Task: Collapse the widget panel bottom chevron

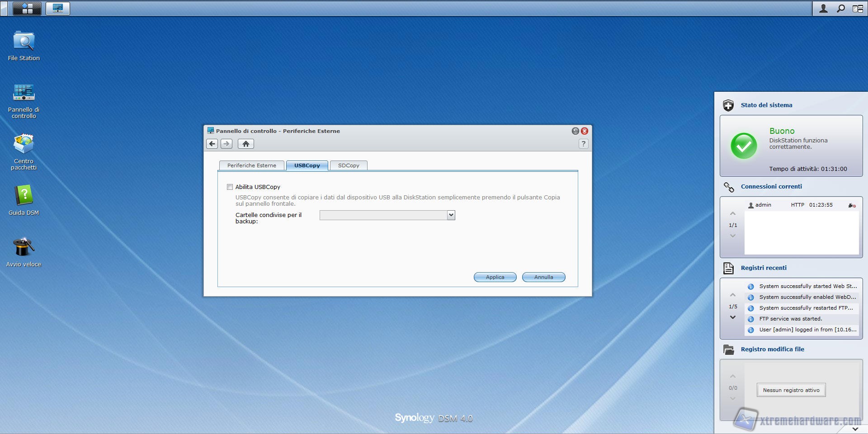Action: [x=855, y=429]
